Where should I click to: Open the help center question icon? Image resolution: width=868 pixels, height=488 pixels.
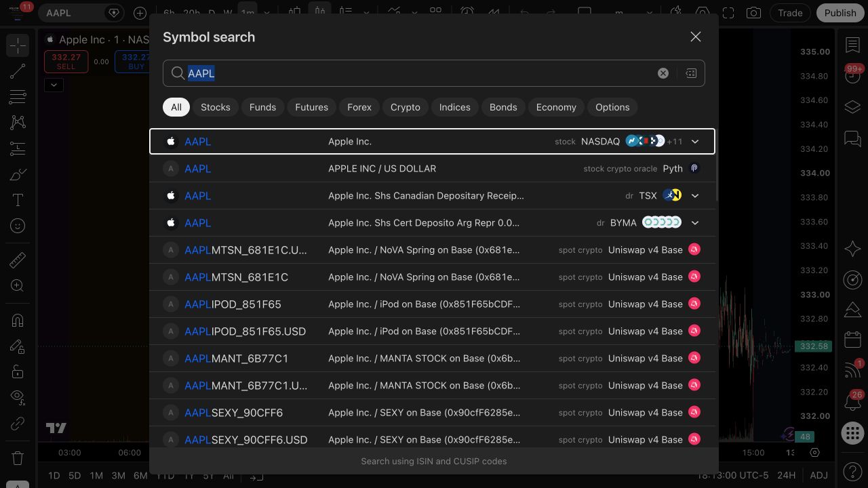pos(852,471)
